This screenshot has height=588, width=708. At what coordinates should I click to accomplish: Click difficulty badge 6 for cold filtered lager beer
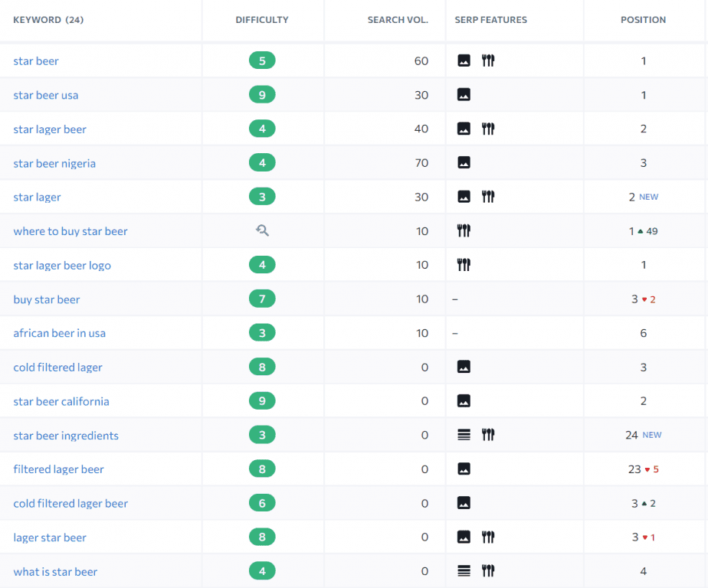pyautogui.click(x=262, y=503)
